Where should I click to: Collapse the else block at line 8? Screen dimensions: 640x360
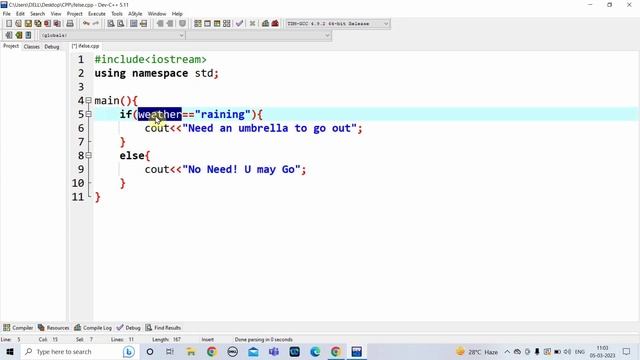point(89,156)
